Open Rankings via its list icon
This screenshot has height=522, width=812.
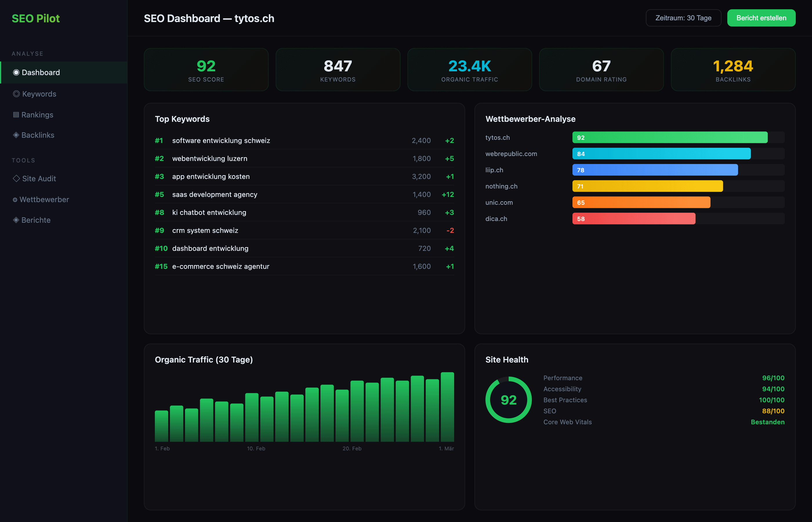click(x=16, y=115)
